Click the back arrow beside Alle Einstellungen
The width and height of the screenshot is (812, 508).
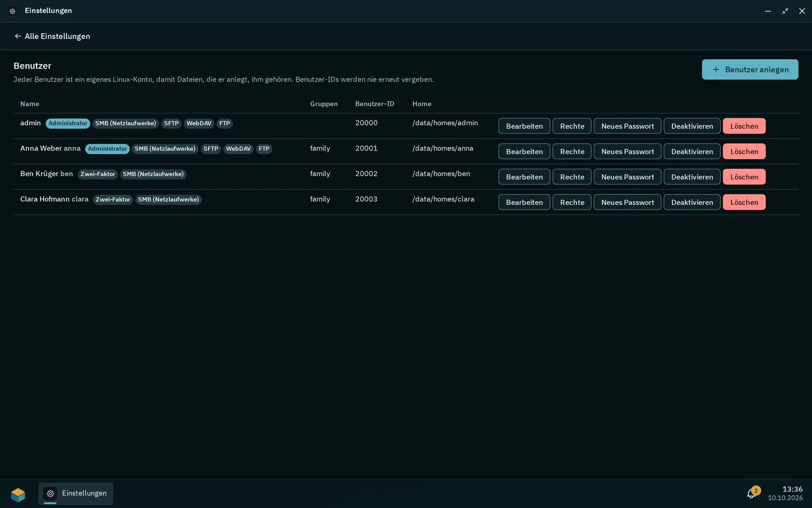pyautogui.click(x=18, y=36)
